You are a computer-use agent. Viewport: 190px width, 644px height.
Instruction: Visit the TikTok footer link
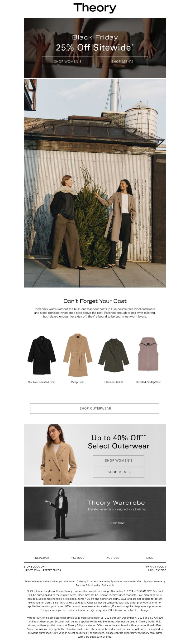point(148,558)
